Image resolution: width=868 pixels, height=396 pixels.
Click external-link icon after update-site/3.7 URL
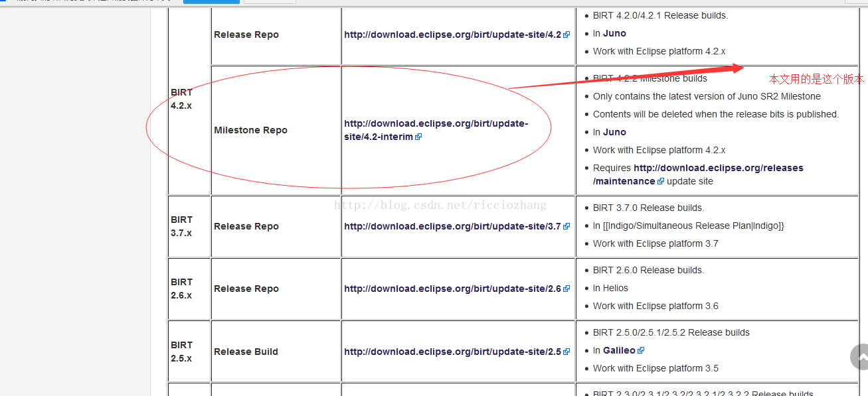(566, 227)
